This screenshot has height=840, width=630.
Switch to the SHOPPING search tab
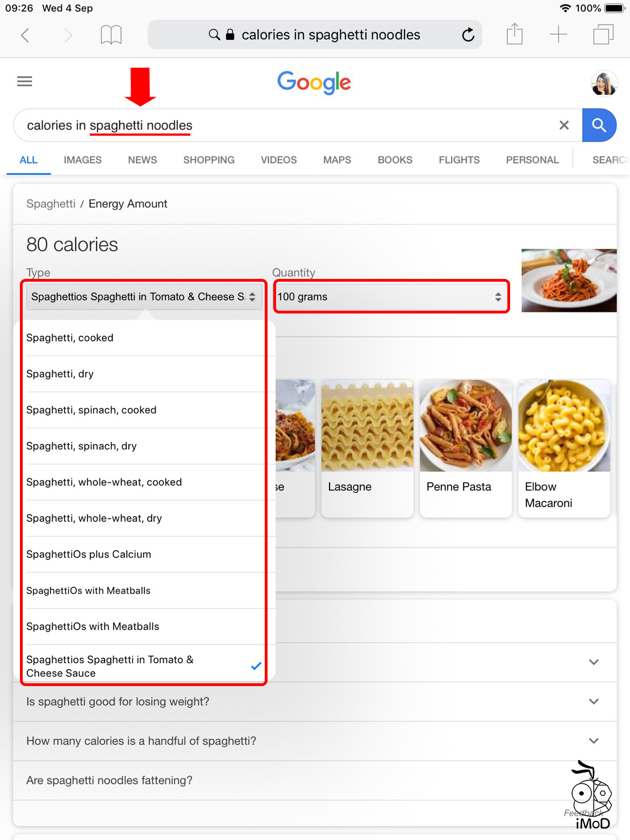tap(208, 160)
